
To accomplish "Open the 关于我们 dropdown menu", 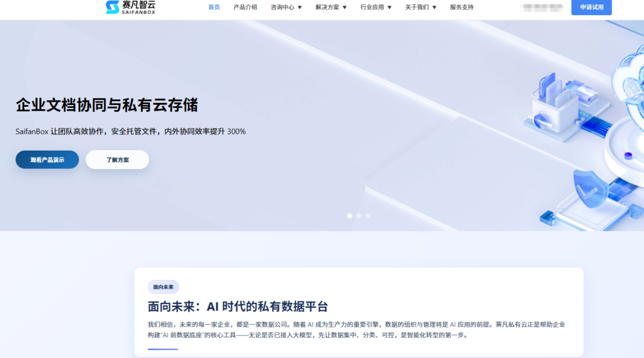I will pyautogui.click(x=420, y=8).
